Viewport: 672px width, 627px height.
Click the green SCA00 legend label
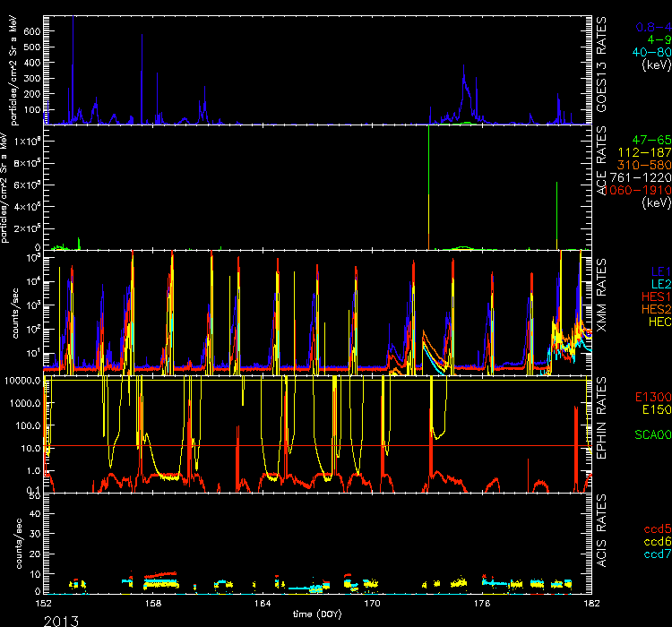[x=650, y=434]
